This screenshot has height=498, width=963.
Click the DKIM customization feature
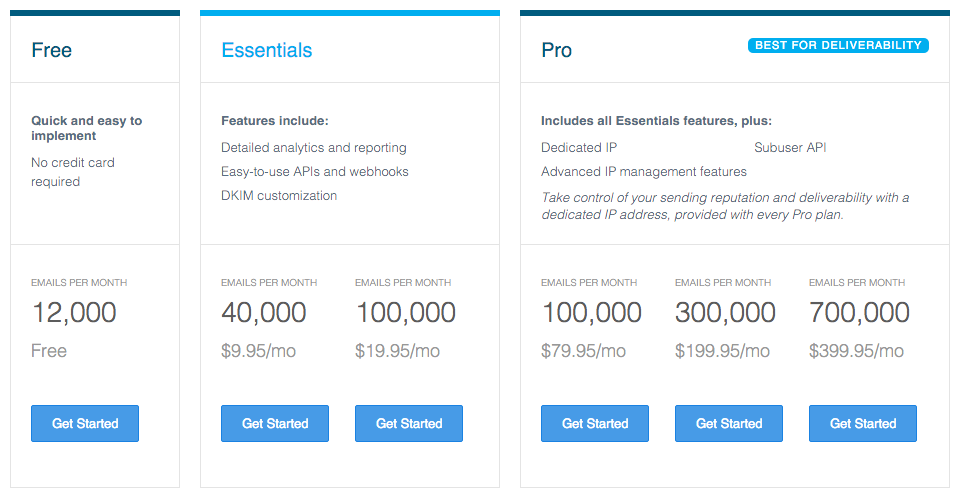[x=279, y=195]
